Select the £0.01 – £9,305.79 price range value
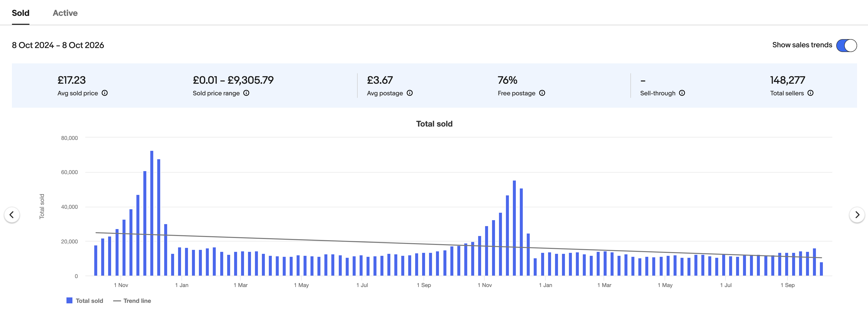The height and width of the screenshot is (315, 868). pos(233,80)
